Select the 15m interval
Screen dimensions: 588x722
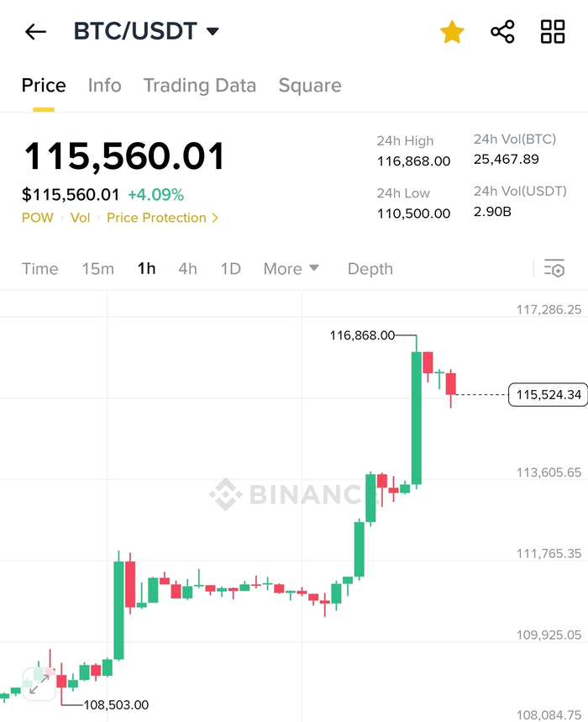click(98, 268)
